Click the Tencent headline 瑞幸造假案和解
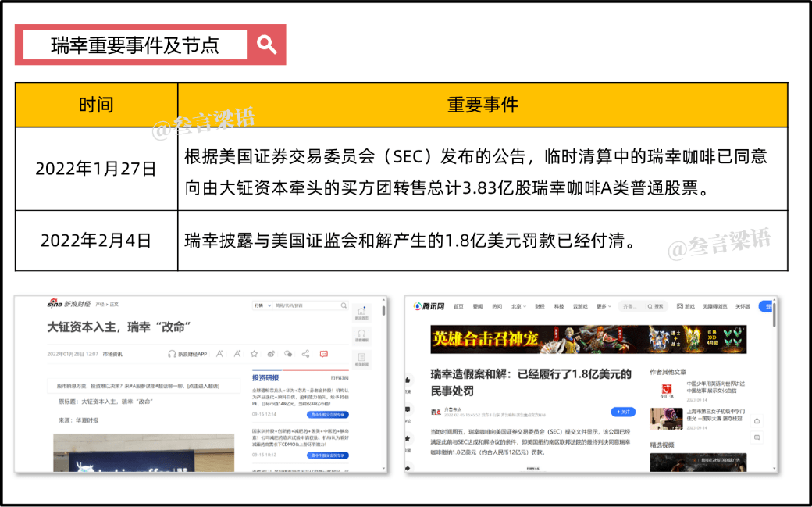This screenshot has width=812, height=507. [x=531, y=382]
